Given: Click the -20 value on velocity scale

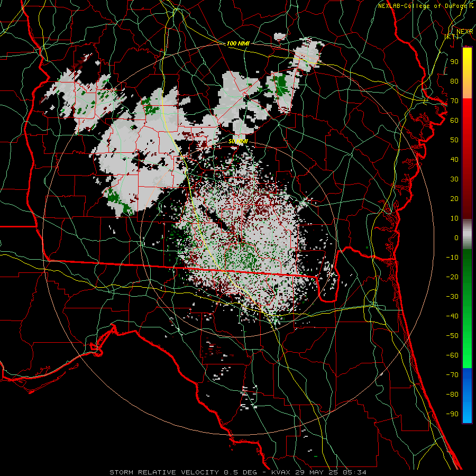Looking at the screenshot, I should click(452, 277).
